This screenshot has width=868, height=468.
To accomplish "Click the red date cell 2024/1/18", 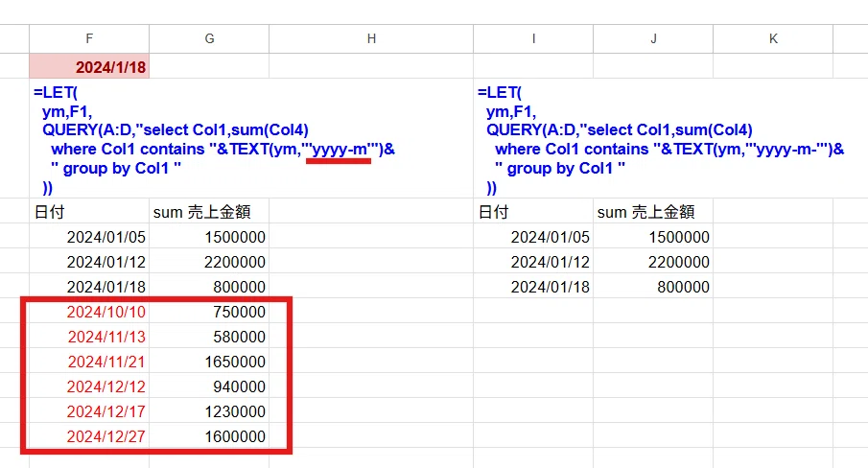I will point(89,66).
